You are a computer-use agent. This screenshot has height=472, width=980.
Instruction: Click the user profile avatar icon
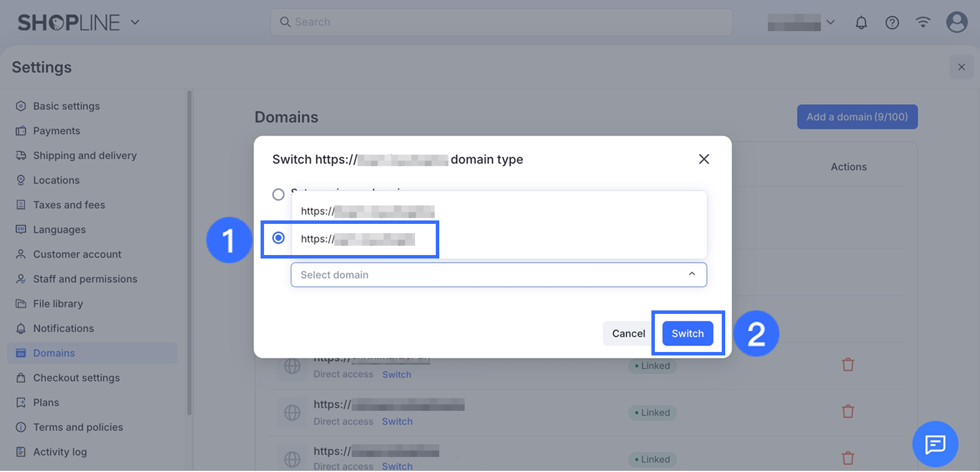coord(956,23)
